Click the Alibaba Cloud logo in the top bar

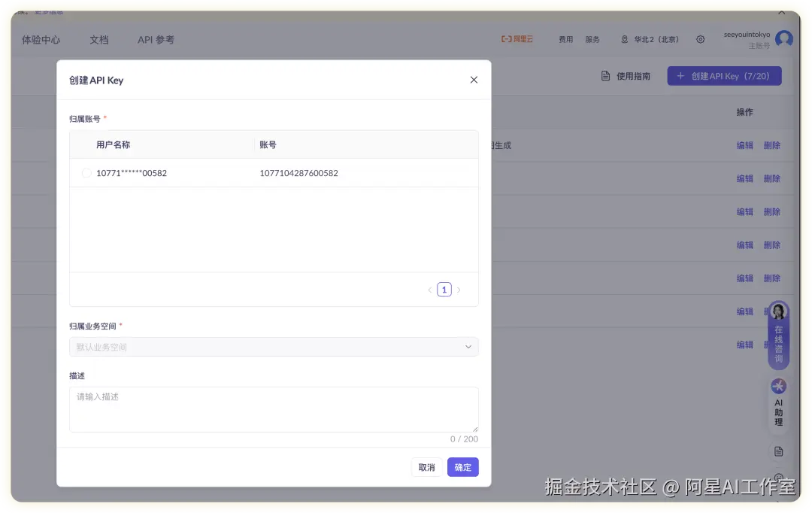517,39
